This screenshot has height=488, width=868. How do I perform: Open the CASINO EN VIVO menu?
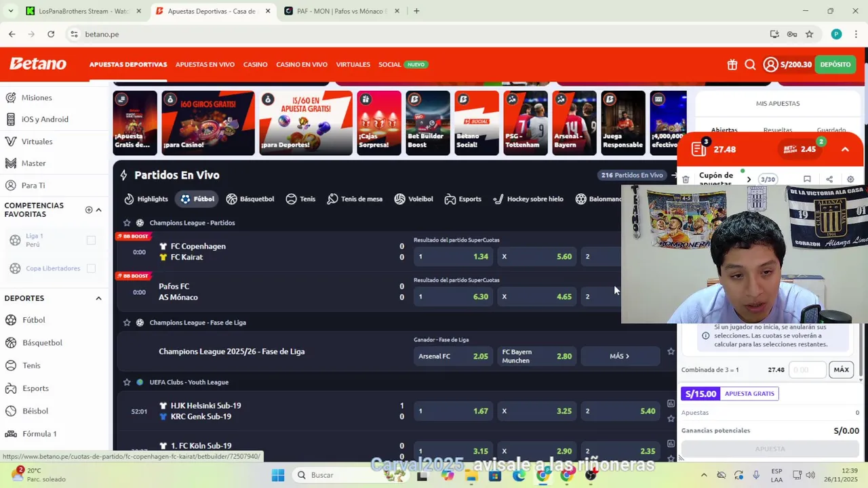[302, 64]
